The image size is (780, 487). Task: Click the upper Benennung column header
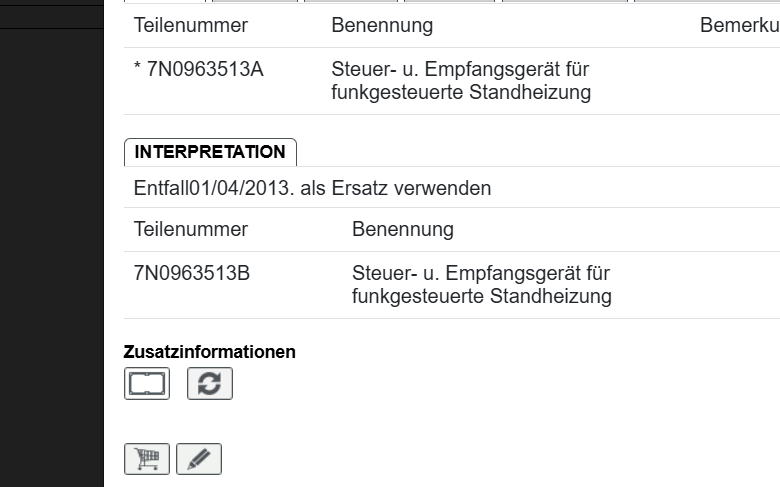click(x=382, y=25)
